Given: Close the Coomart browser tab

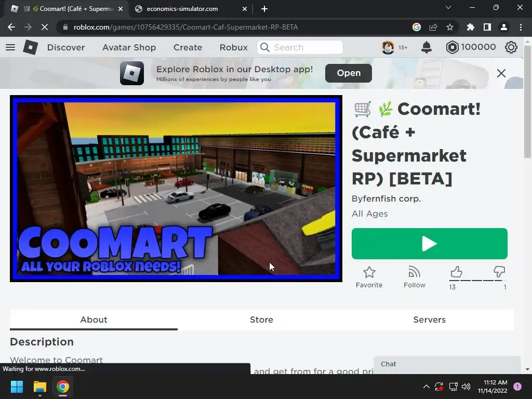Looking at the screenshot, I should point(121,9).
